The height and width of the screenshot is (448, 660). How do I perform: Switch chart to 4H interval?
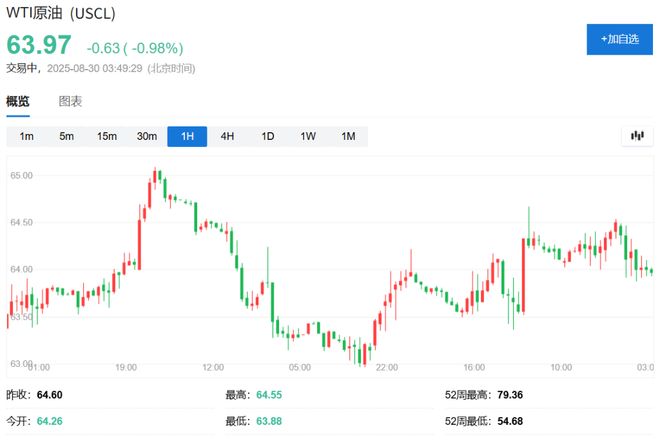pos(227,136)
